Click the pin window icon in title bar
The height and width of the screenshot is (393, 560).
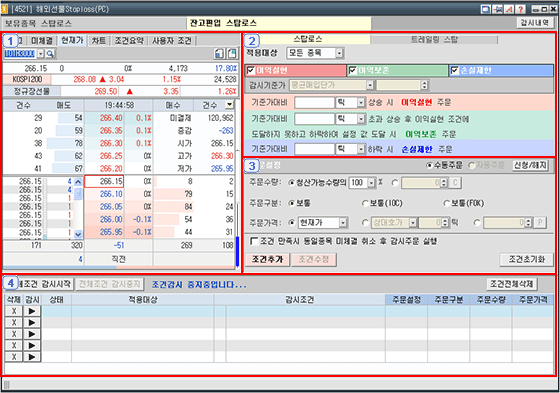coord(497,9)
